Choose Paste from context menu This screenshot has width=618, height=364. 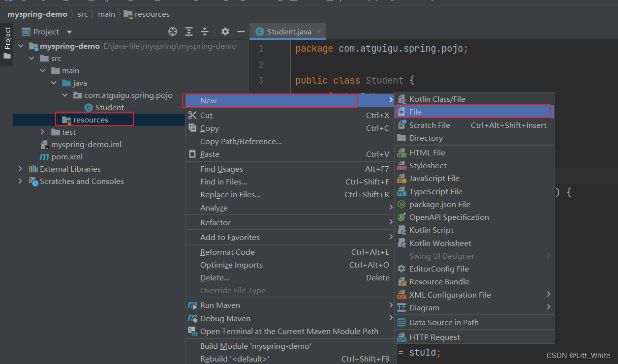click(290, 154)
